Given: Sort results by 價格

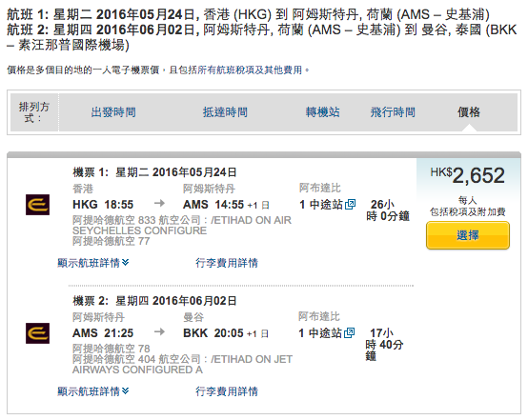Looking at the screenshot, I should click(x=469, y=112).
